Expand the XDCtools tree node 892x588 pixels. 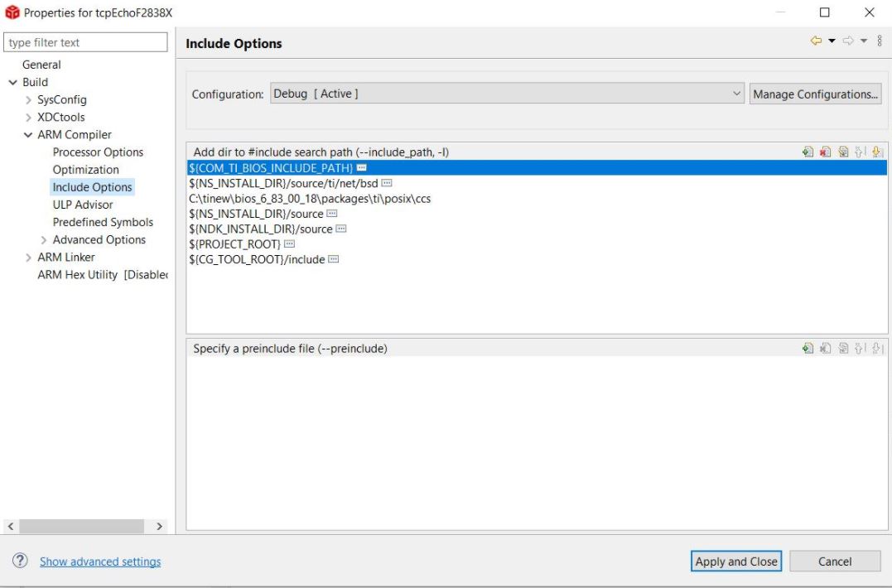click(28, 118)
